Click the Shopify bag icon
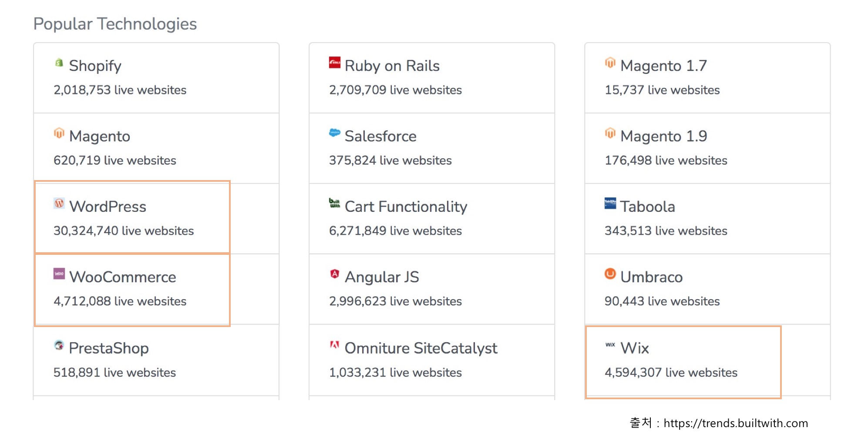 point(59,63)
